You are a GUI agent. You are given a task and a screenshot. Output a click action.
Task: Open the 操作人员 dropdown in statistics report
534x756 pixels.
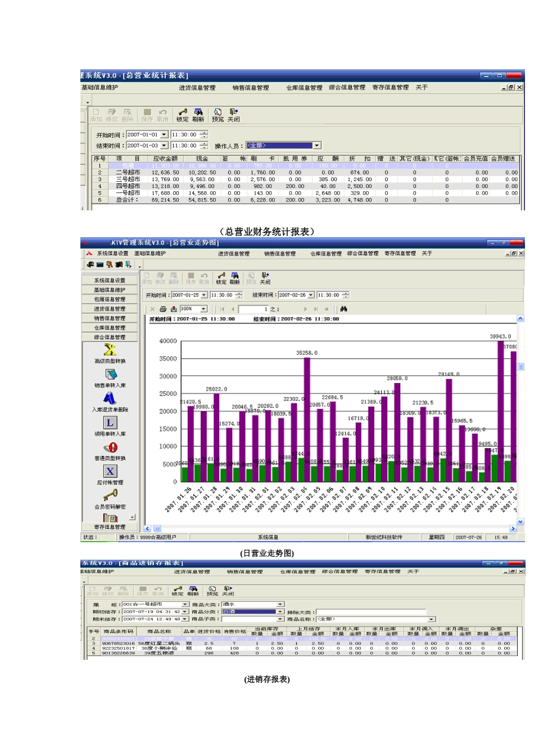click(317, 146)
